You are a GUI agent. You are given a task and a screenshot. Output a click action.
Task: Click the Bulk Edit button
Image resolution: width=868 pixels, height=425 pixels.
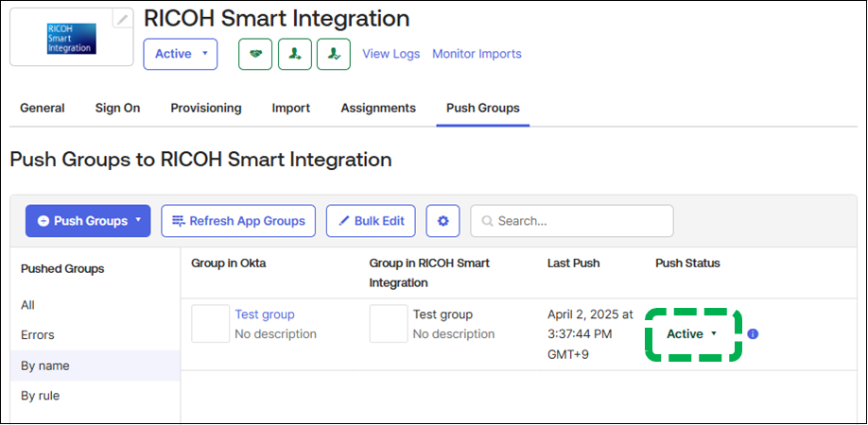pyautogui.click(x=371, y=221)
